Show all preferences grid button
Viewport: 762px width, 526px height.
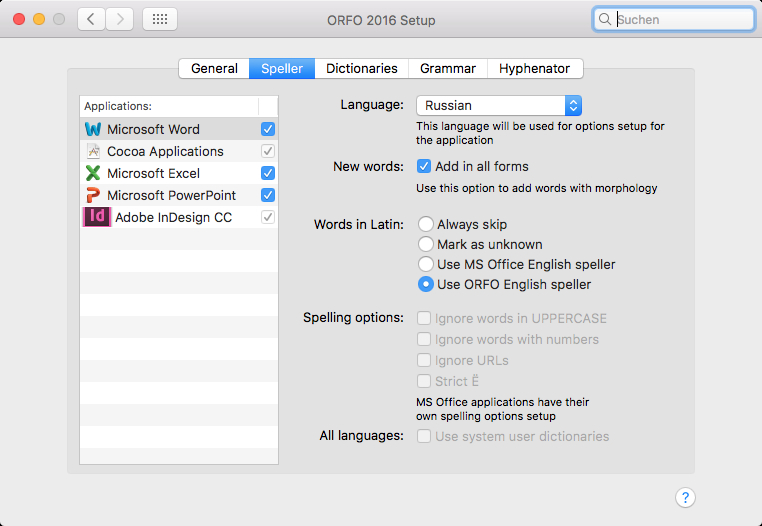(x=160, y=19)
